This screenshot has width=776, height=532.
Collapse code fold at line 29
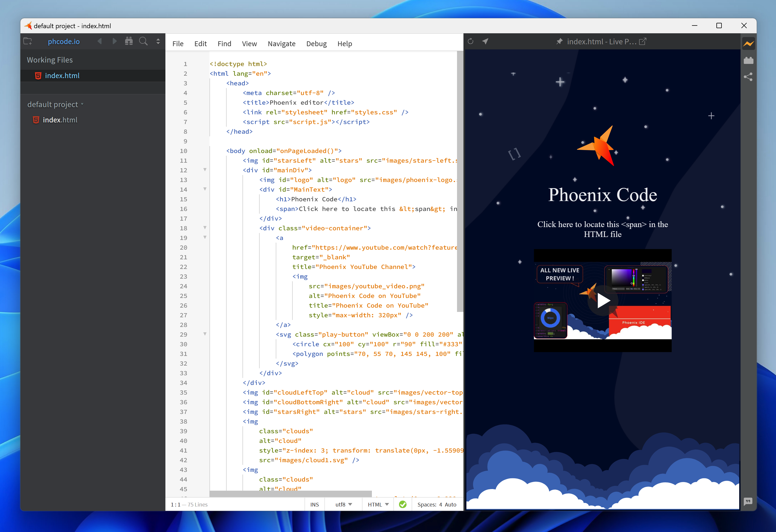pyautogui.click(x=205, y=334)
